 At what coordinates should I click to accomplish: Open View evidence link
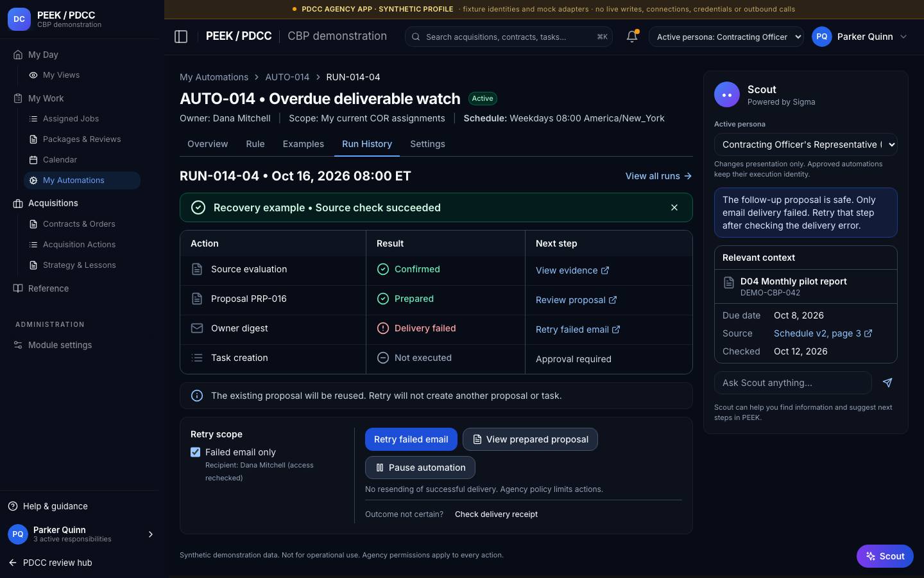tap(572, 270)
